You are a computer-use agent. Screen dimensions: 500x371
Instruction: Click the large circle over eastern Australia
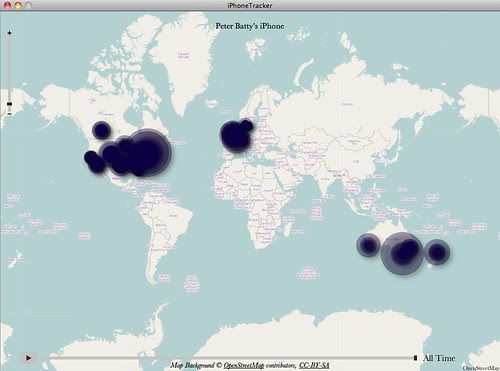[402, 253]
